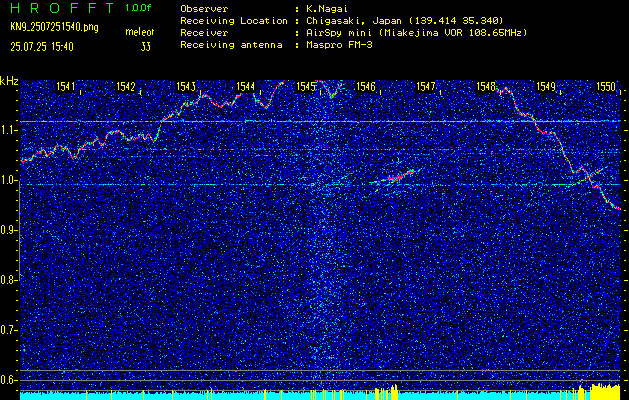The image size is (629, 400).
Task: Click the 1543 time marker
Action: coord(186,86)
